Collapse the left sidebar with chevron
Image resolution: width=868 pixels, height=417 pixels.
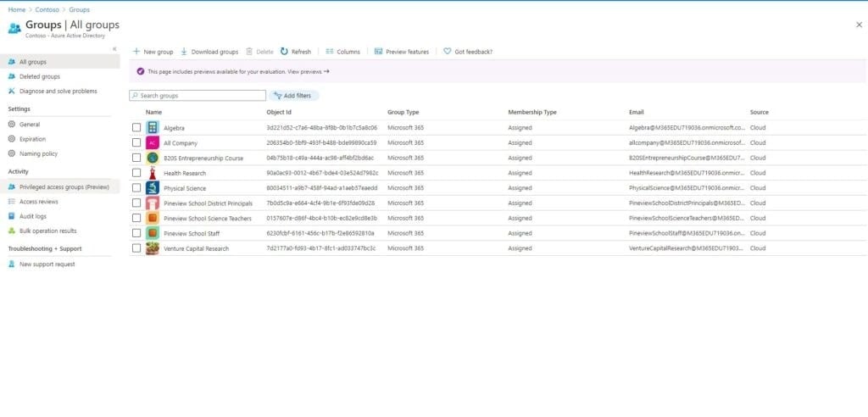pyautogui.click(x=114, y=49)
